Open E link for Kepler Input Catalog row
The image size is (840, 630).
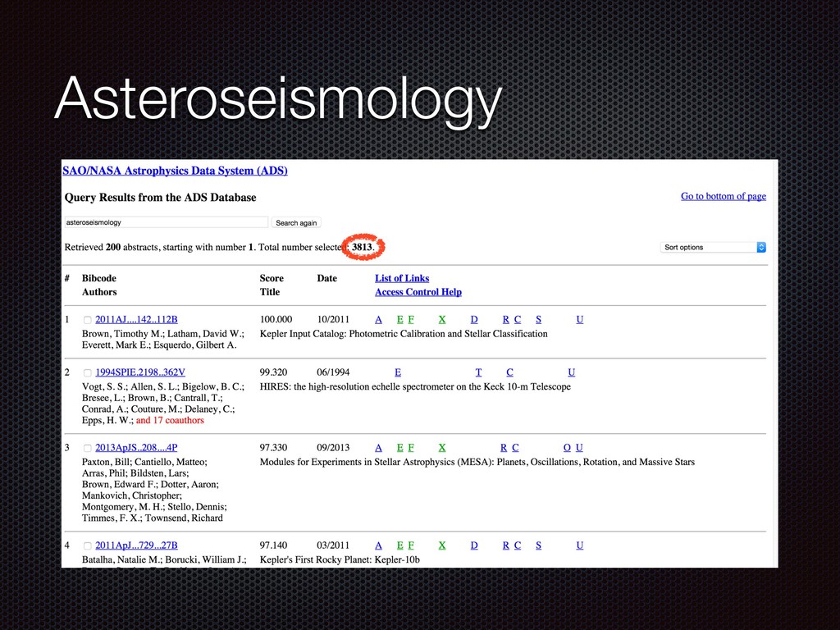click(399, 319)
